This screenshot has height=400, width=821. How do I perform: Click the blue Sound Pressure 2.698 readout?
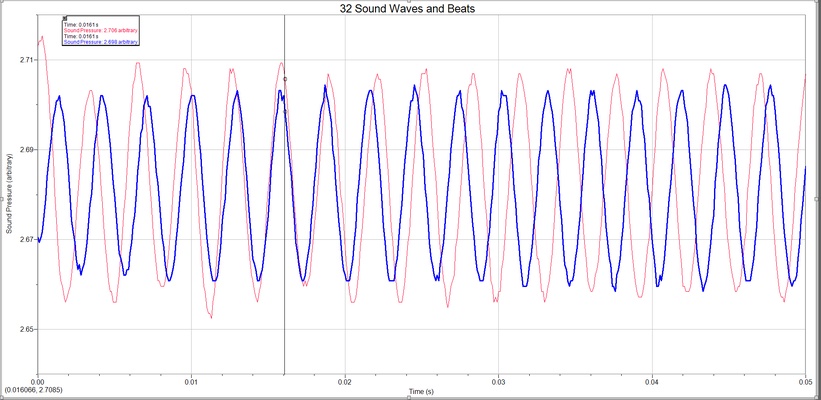101,41
